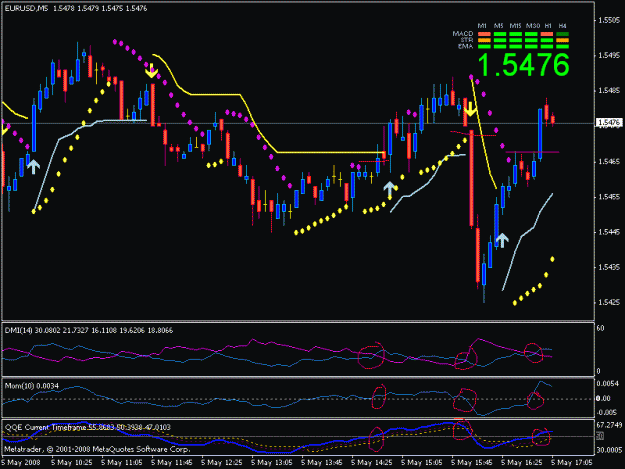
Task: Click the 1.5425 price scale label
Action: tap(609, 302)
